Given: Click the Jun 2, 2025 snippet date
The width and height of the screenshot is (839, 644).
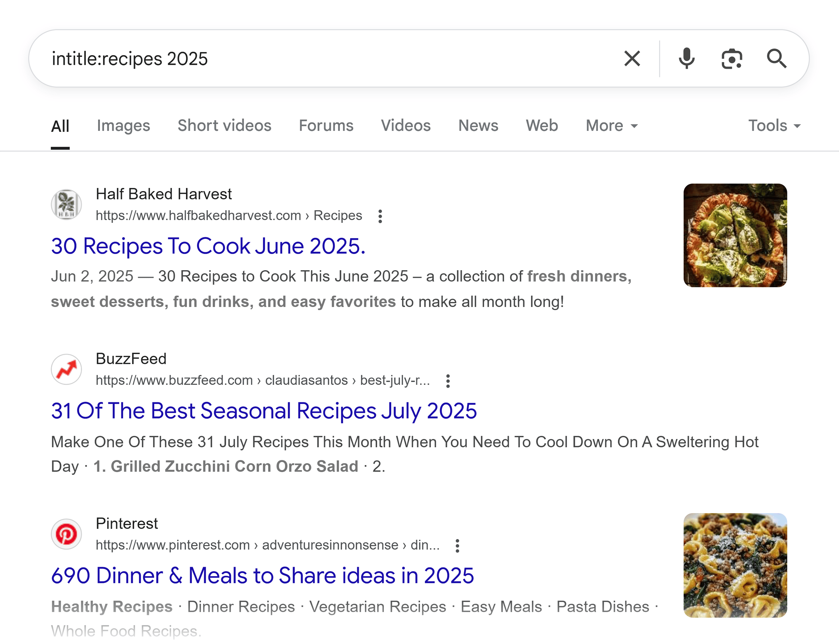Looking at the screenshot, I should click(x=92, y=277).
